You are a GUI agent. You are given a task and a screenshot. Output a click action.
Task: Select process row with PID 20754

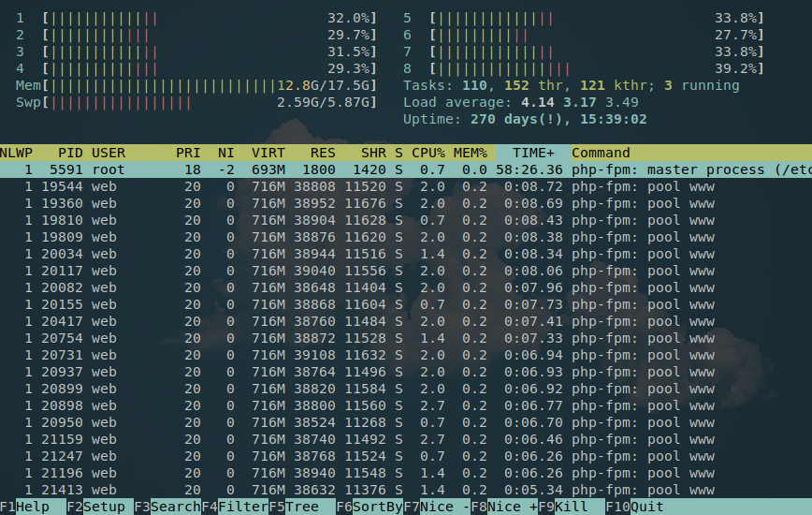374,338
